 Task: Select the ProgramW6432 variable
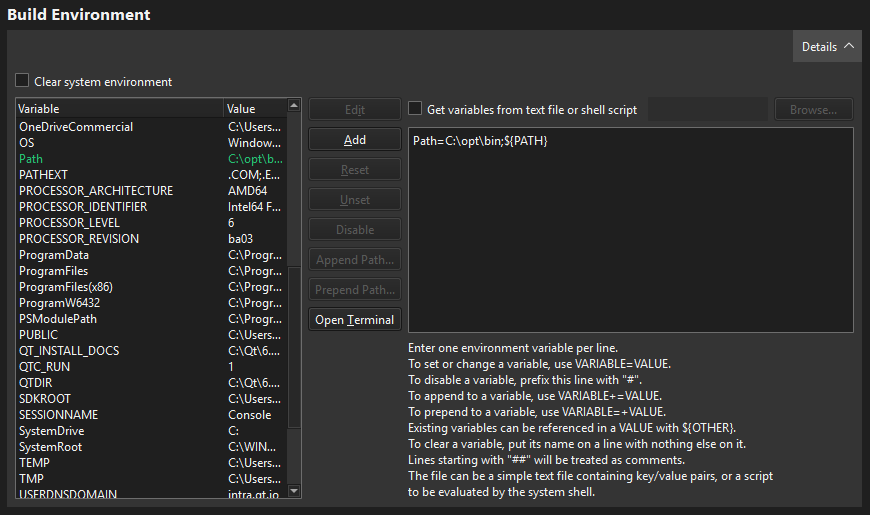tap(151, 303)
